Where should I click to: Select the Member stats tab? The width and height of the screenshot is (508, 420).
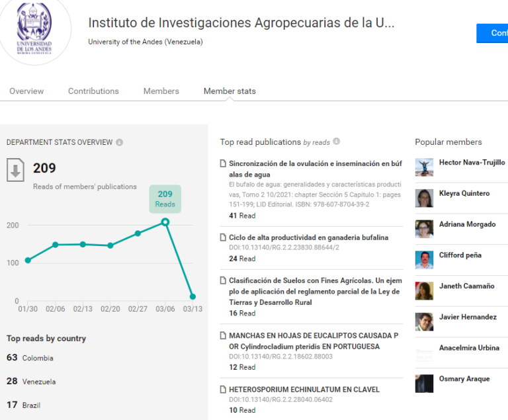(230, 91)
